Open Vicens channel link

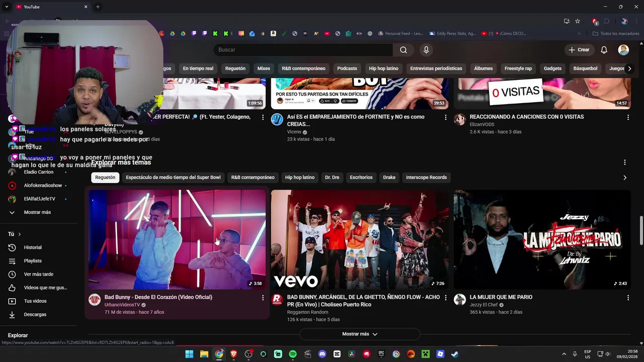coord(294,132)
